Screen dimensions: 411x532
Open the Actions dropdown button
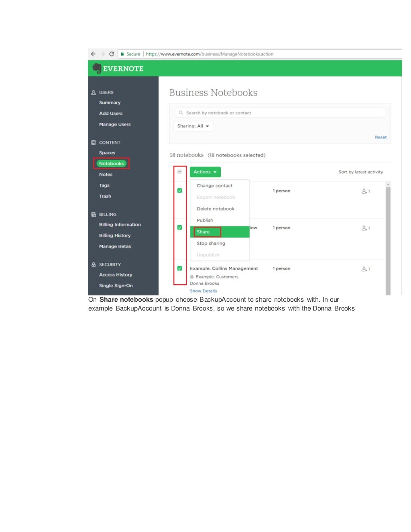[x=205, y=172]
